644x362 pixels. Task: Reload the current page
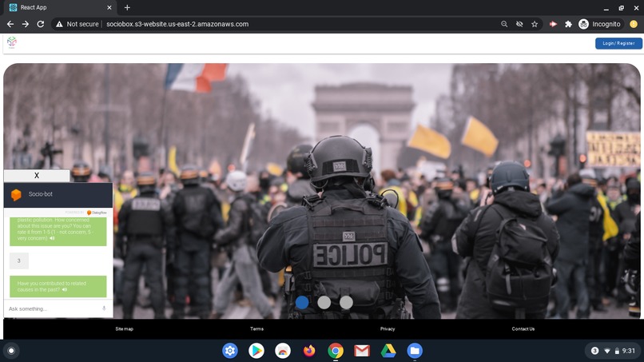41,24
